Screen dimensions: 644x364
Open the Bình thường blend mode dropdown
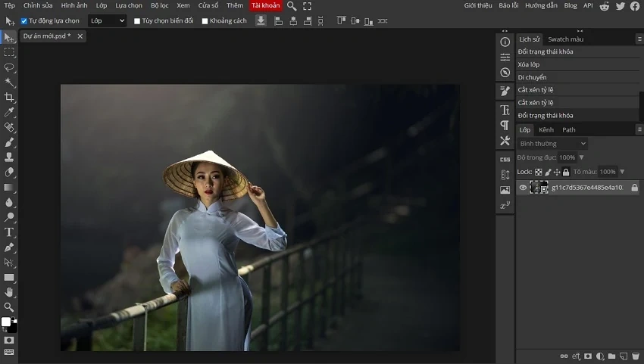click(x=552, y=144)
